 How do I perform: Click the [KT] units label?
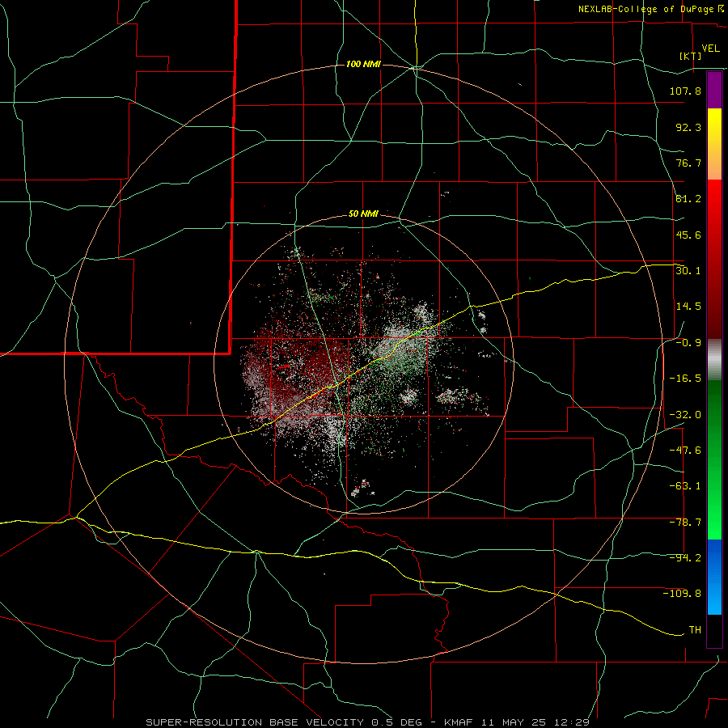coord(691,56)
